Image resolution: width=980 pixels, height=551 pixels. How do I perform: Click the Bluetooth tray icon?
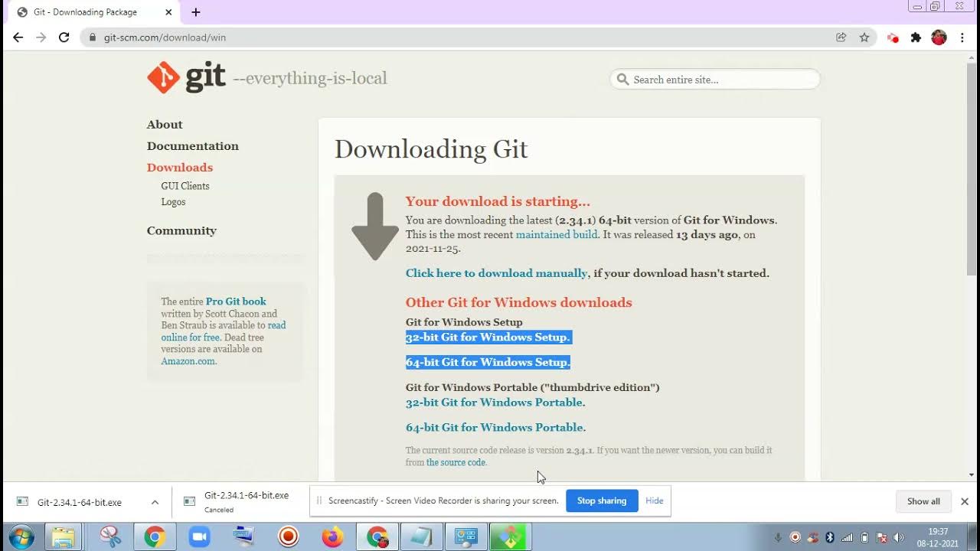coord(829,538)
